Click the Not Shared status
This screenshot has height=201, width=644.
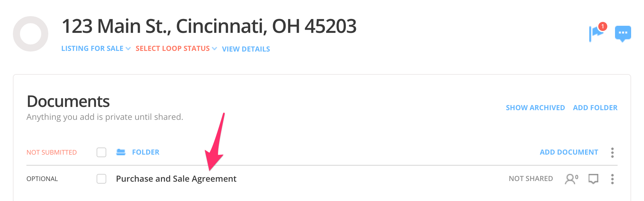coord(531,179)
